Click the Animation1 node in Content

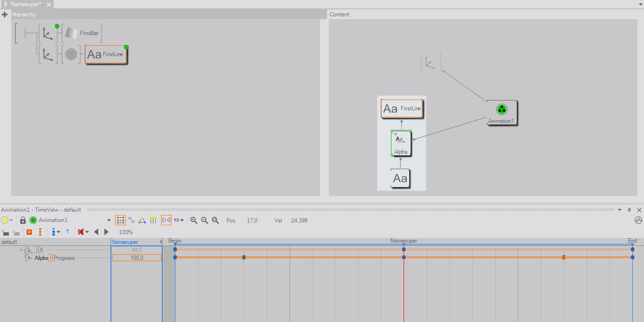click(x=501, y=113)
